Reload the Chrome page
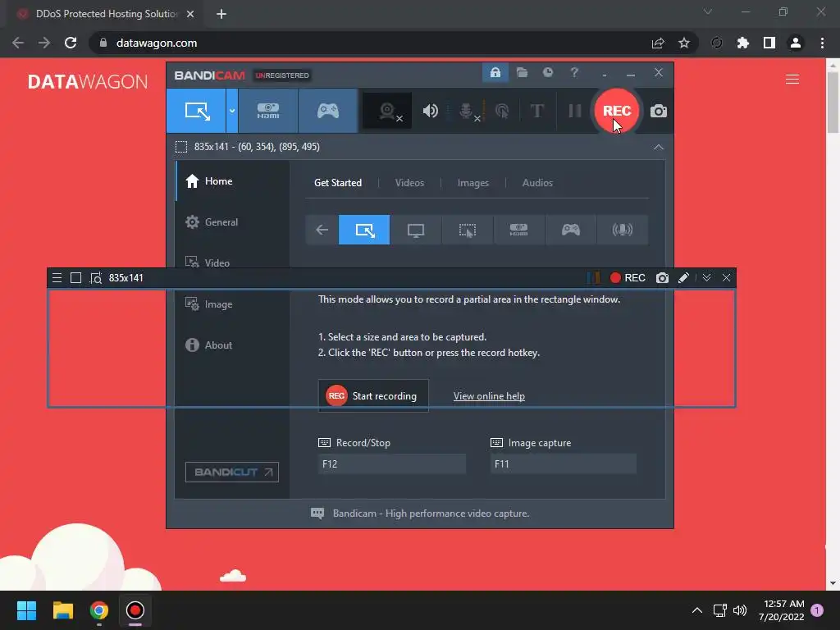840x630 pixels. [x=71, y=43]
